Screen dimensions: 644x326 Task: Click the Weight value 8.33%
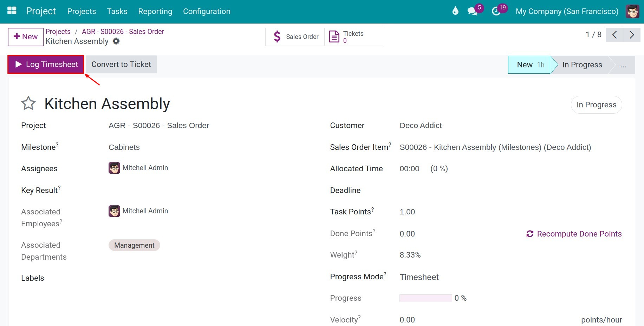click(410, 255)
